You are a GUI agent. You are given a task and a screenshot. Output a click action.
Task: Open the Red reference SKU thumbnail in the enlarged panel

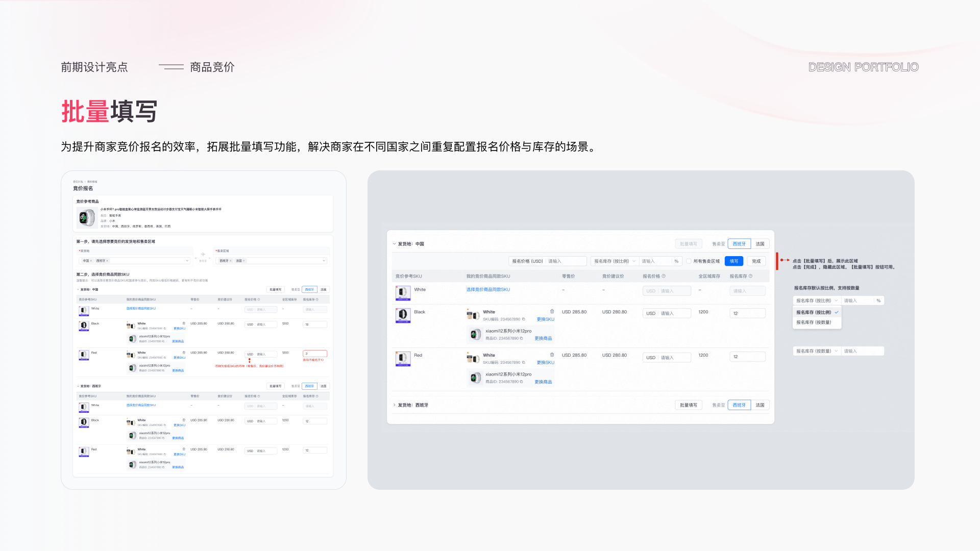403,359
